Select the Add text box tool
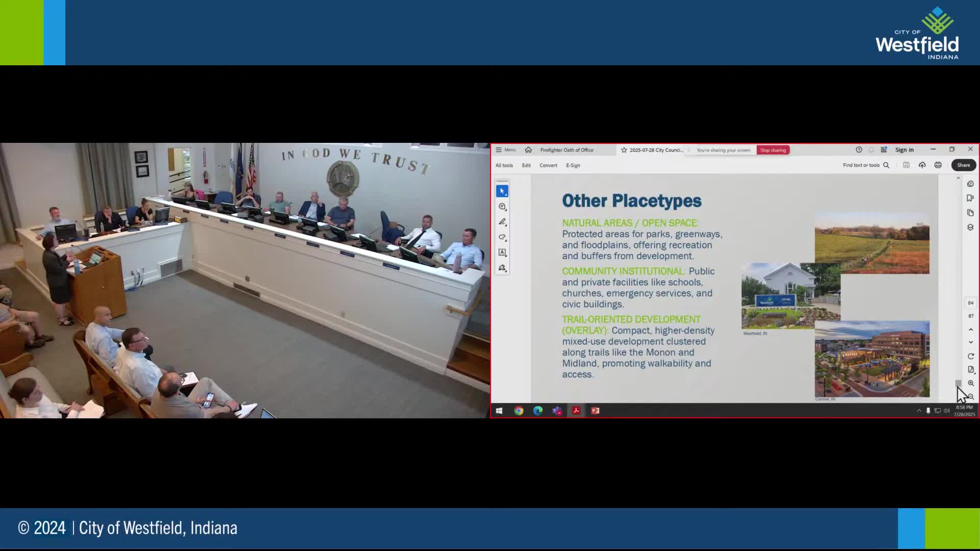 coord(503,253)
